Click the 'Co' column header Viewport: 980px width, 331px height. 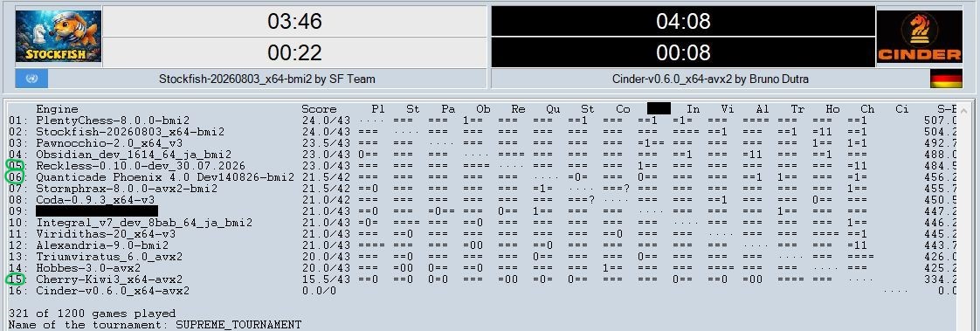(623, 109)
